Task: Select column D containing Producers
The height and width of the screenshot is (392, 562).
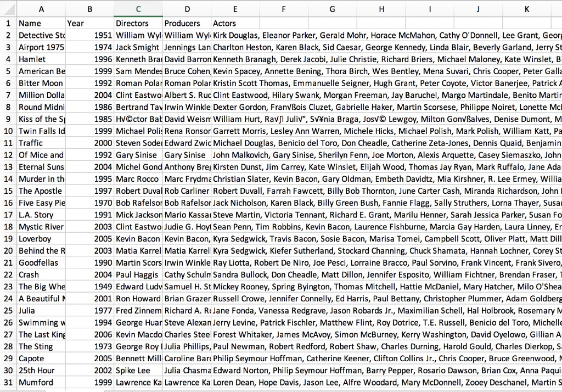Action: [186, 9]
